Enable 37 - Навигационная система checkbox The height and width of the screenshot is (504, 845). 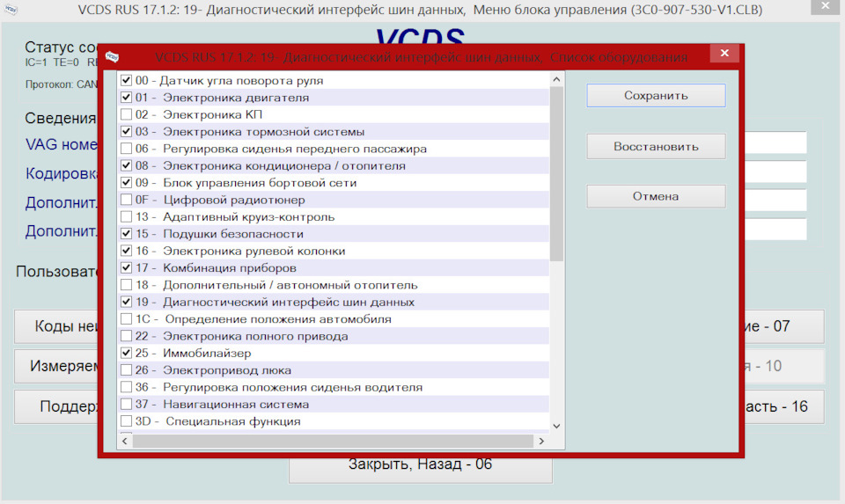tap(126, 405)
